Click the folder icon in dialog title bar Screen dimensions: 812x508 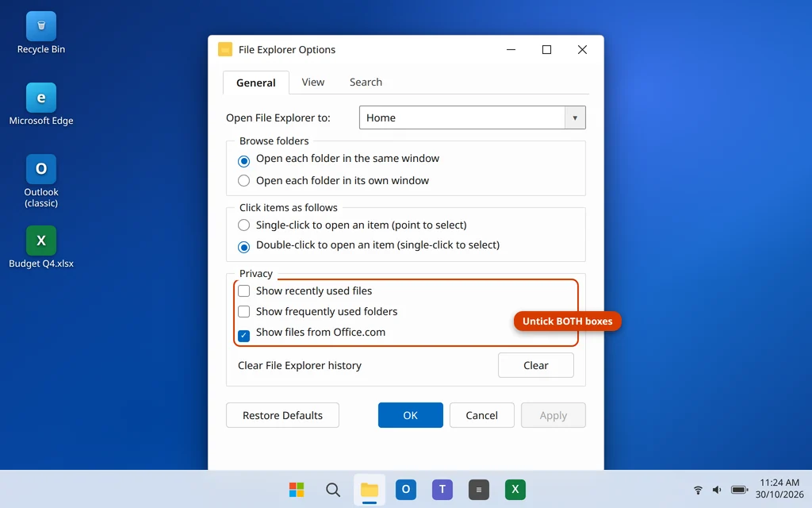coord(224,49)
